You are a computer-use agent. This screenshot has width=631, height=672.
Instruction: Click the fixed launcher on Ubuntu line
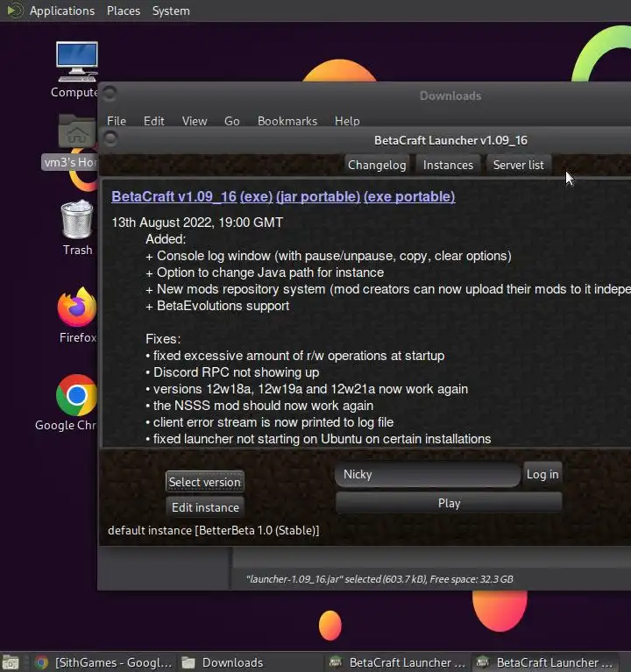[318, 439]
